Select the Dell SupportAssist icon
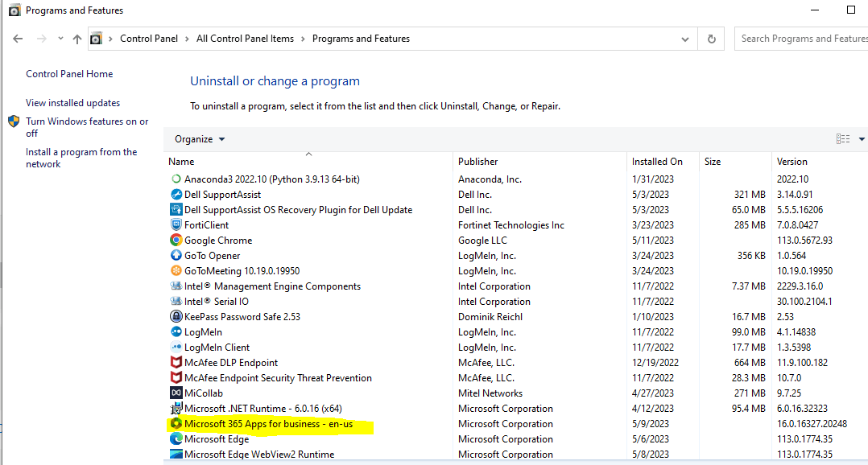868x465 pixels. coord(176,194)
